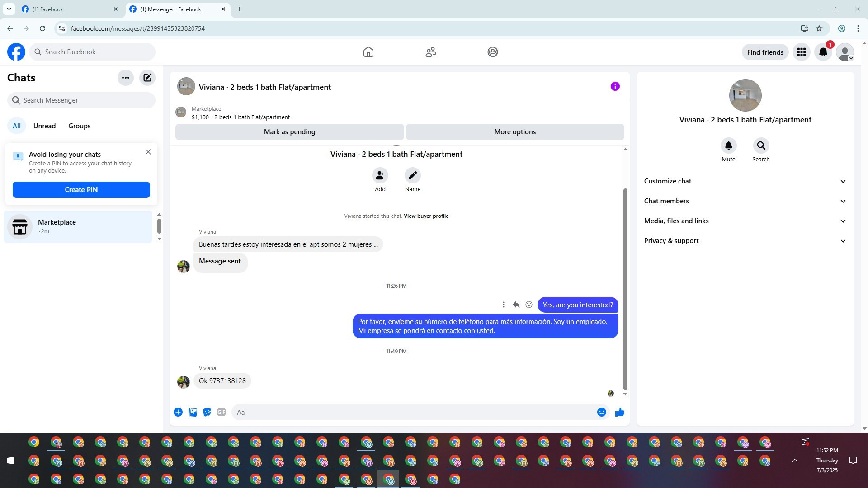The width and height of the screenshot is (868, 488).
Task: Click the Mark as pending button
Action: (289, 132)
